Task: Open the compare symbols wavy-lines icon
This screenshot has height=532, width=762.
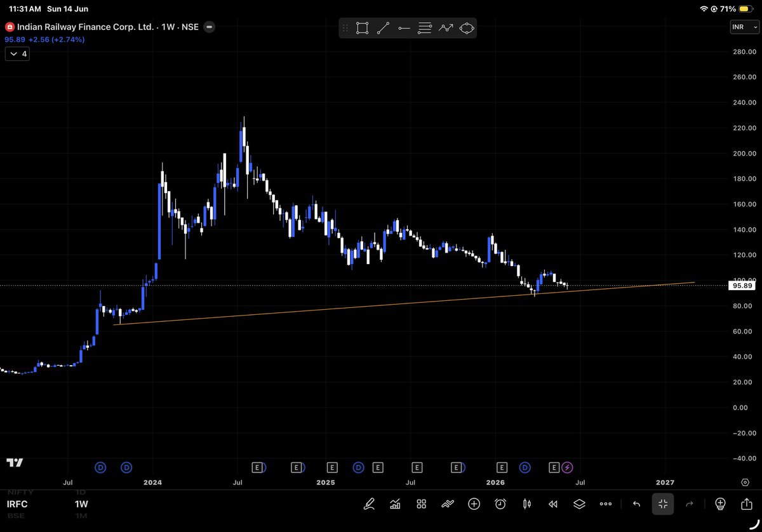Action: (x=448, y=504)
